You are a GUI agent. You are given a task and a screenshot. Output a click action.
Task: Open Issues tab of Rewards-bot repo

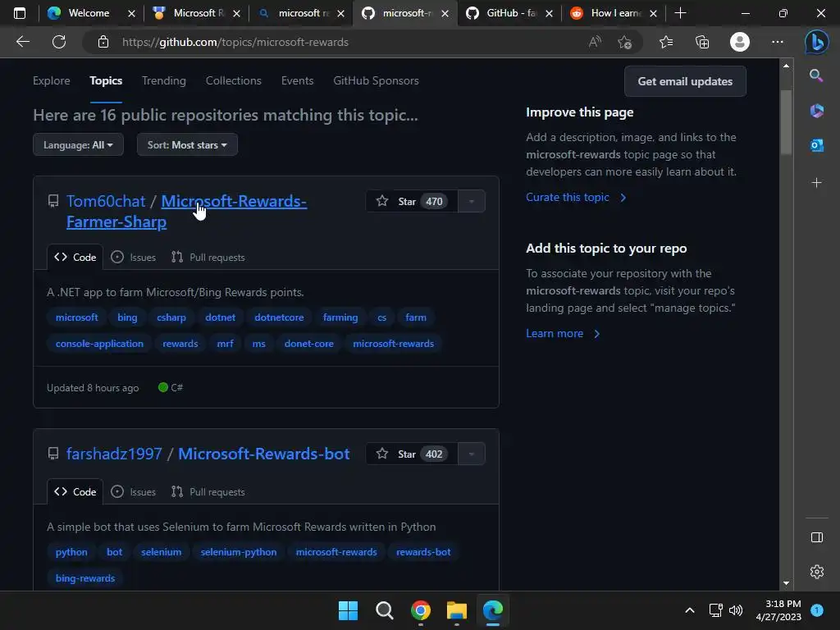[x=134, y=492]
